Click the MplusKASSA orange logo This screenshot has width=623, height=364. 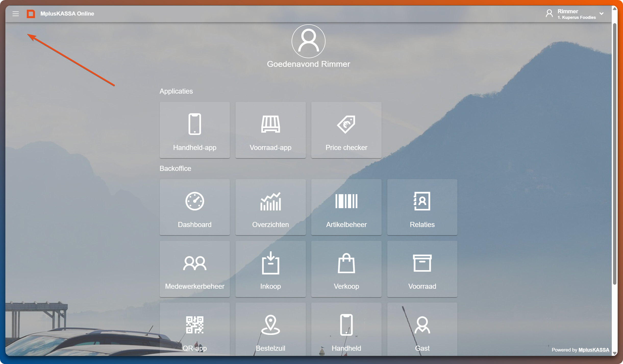31,14
